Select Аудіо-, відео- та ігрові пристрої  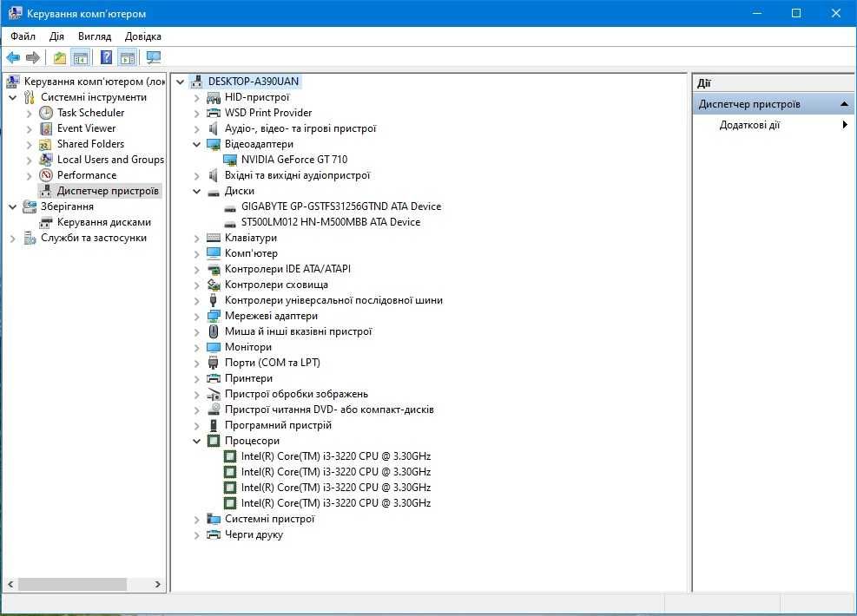click(x=300, y=128)
